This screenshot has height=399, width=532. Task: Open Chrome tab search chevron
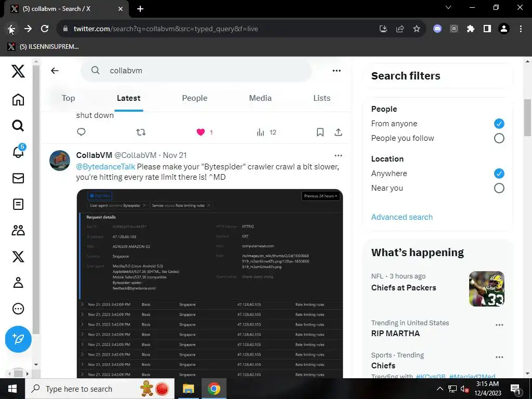pyautogui.click(x=448, y=7)
